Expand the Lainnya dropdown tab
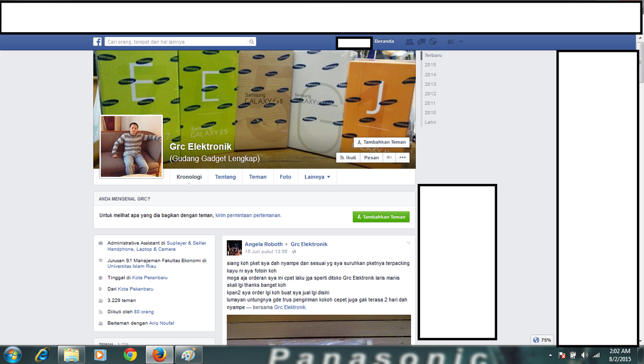 click(317, 177)
